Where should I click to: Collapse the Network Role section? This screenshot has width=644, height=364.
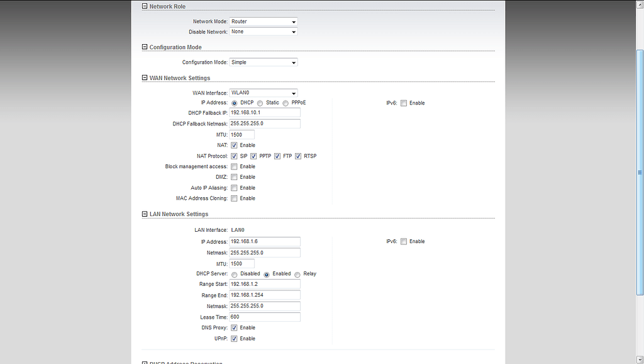coord(144,6)
